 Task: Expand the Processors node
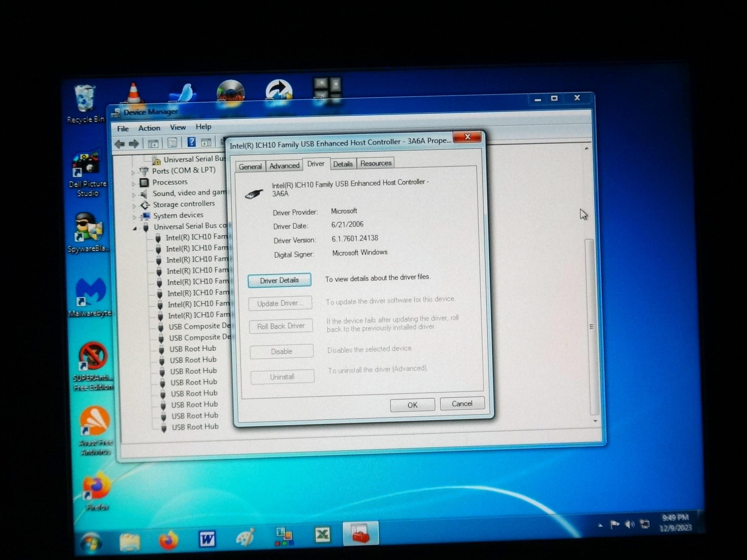coord(134,184)
